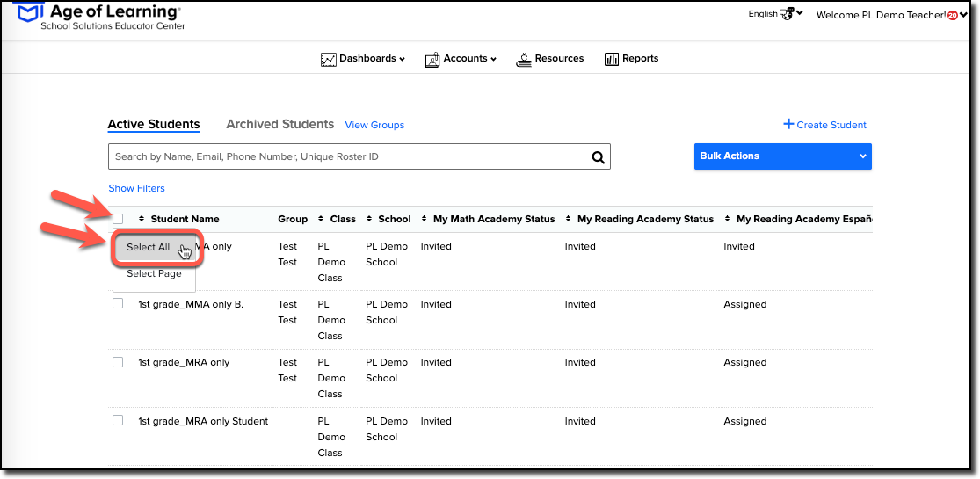Click the Accounts person icon
The height and width of the screenshot is (479, 980).
coord(432,60)
